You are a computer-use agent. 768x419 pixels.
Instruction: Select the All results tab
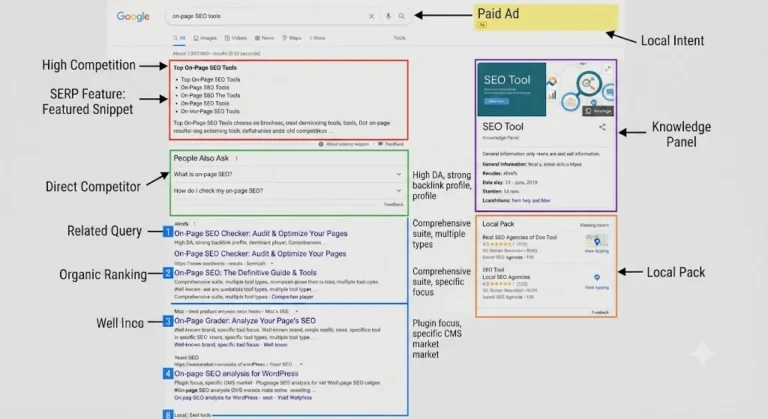(x=179, y=38)
